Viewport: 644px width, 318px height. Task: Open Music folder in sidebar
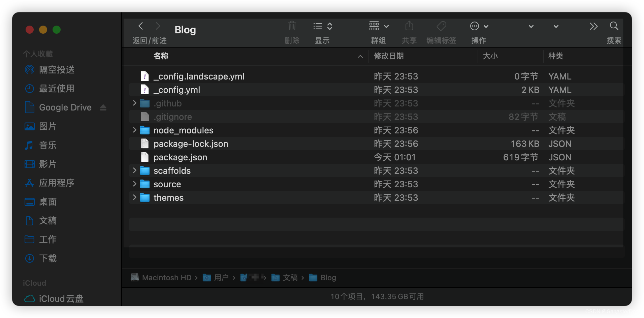[40, 145]
